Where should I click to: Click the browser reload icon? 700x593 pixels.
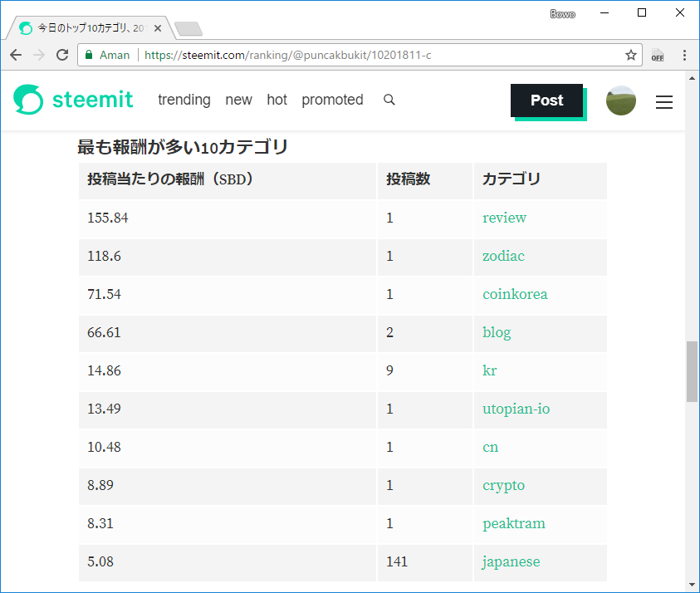[x=61, y=55]
